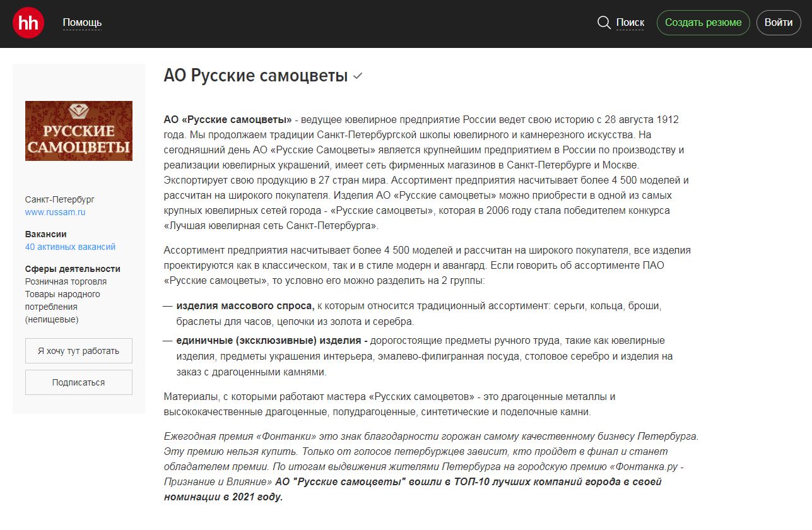Click the verified checkmark next to company name
Screen dimensions: 812x530
[358, 76]
